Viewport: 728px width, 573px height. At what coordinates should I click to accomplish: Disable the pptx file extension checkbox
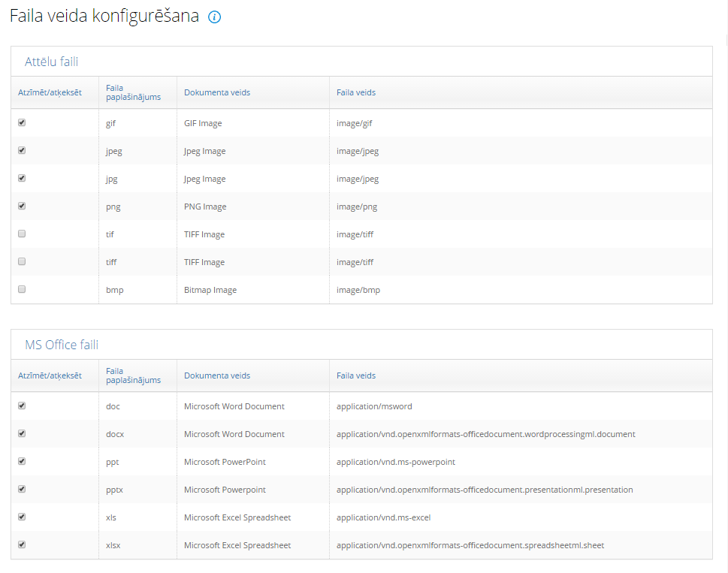coord(22,489)
